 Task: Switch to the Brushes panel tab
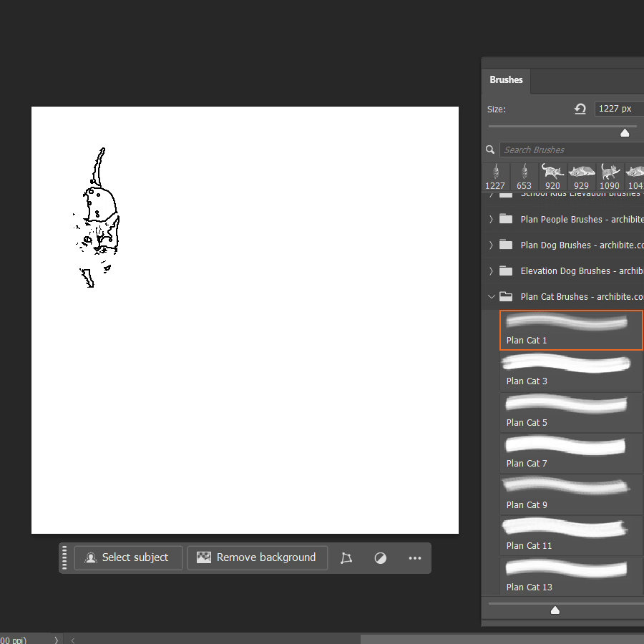click(506, 80)
